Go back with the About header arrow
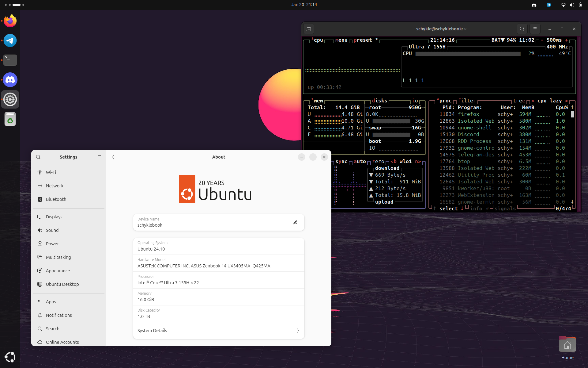 click(x=113, y=157)
